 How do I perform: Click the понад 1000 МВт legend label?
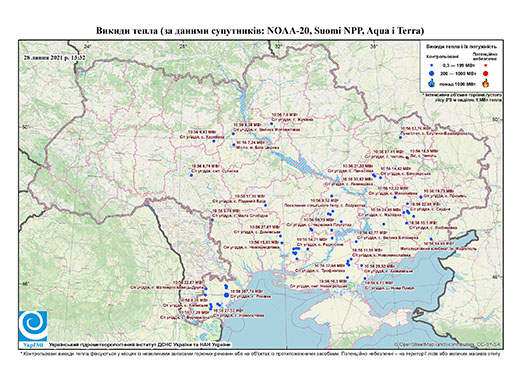pos(457,83)
